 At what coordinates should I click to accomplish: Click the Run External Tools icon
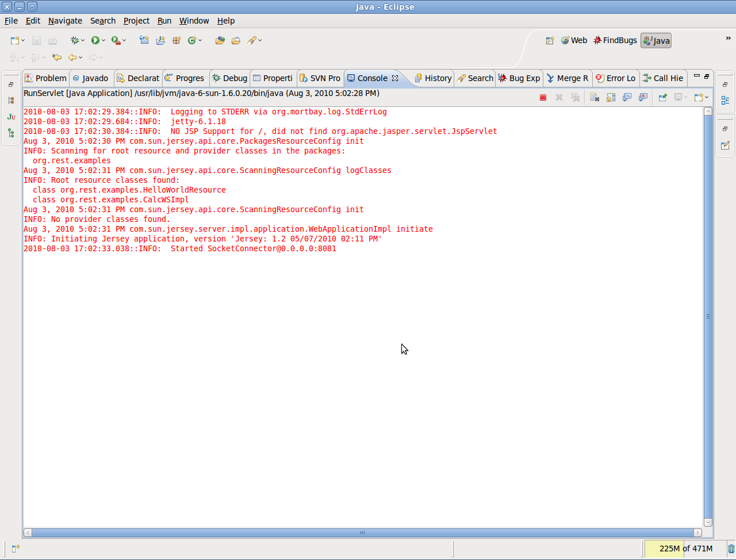click(x=116, y=40)
